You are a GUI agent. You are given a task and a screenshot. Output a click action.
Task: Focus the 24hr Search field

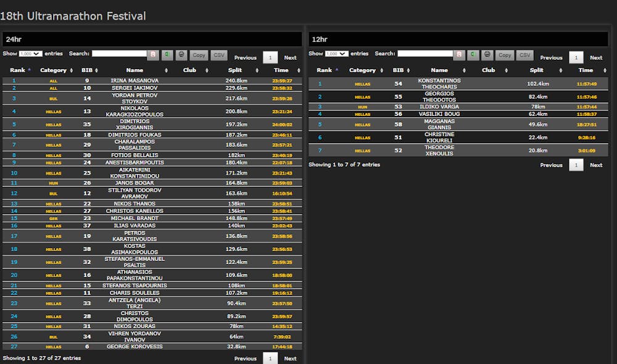(x=119, y=54)
